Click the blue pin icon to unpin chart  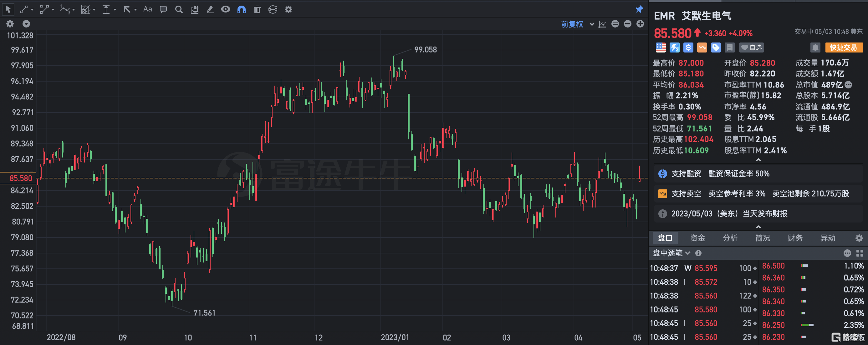tap(639, 9)
